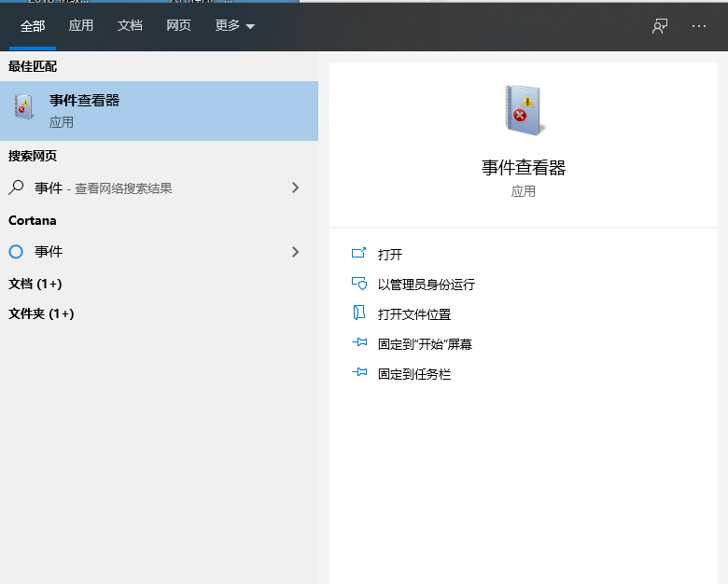Click the open-window icon beside 打开

359,253
